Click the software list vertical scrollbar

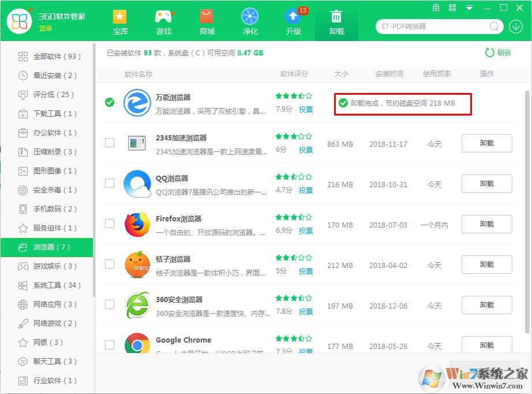pyautogui.click(x=527, y=211)
